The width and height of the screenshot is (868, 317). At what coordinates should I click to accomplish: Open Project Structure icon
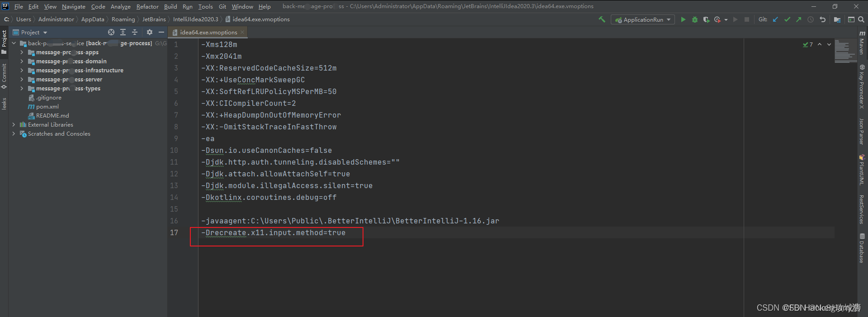coord(837,19)
